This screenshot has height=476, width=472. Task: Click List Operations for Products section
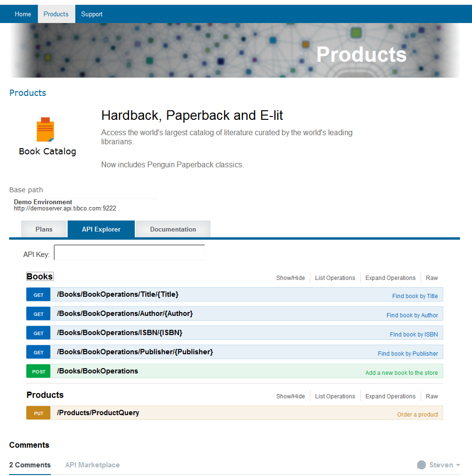tap(335, 396)
